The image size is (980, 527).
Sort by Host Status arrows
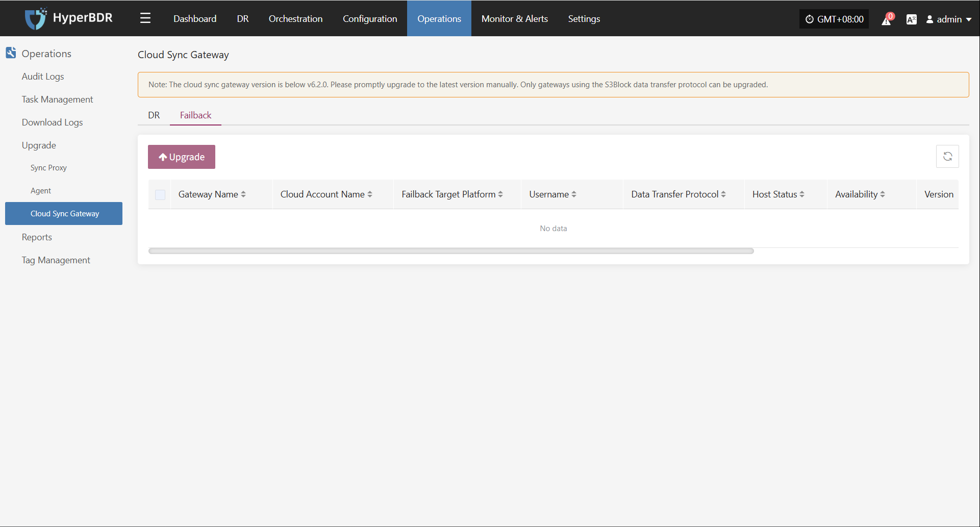click(x=802, y=194)
